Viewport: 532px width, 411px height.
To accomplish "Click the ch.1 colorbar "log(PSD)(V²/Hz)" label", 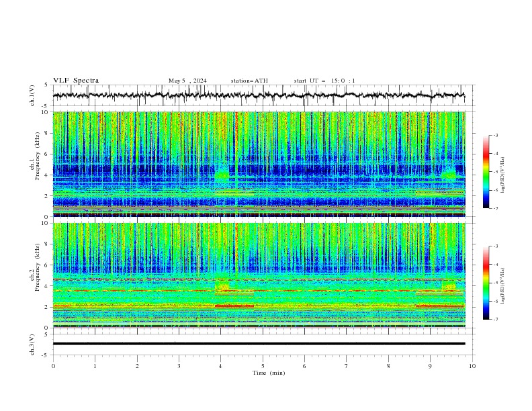I will click(x=503, y=175).
